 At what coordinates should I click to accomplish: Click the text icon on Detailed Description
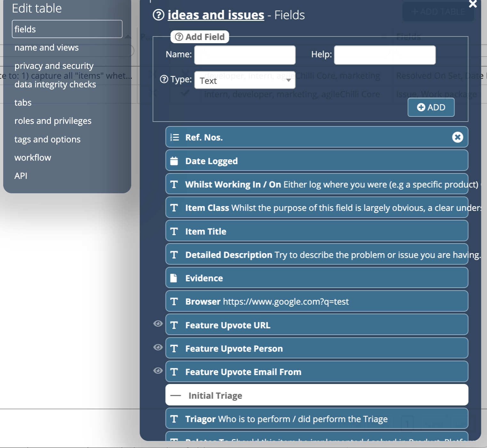[174, 255]
